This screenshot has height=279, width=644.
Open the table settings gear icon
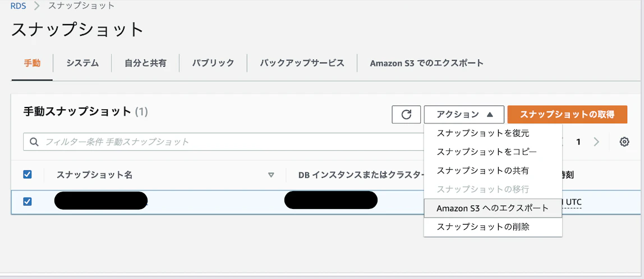(624, 142)
